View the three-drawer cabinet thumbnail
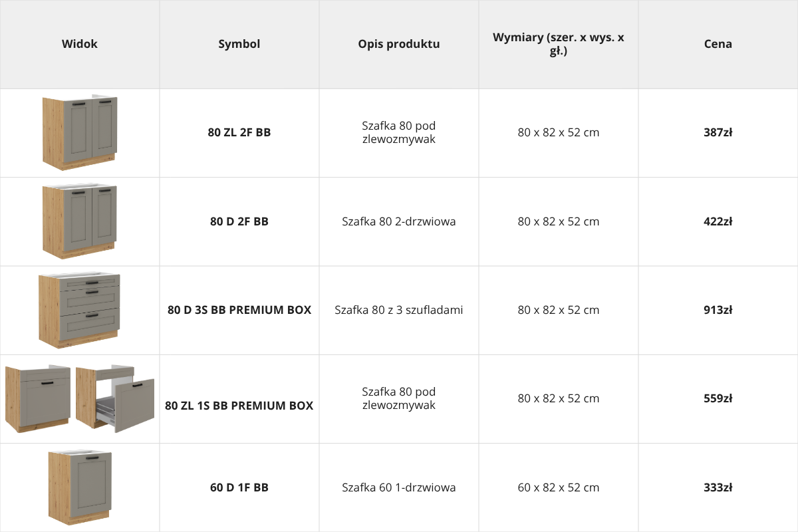The width and height of the screenshot is (798, 532). 80,310
